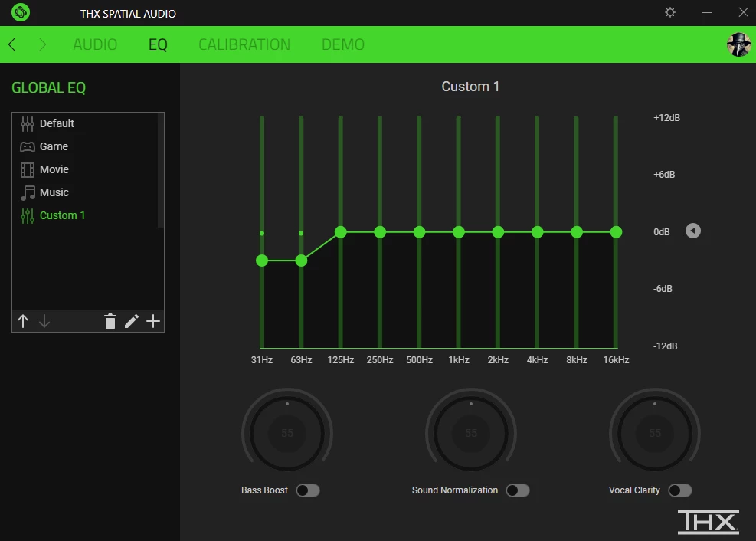Move preset down with the down arrow
756x541 pixels.
(x=44, y=321)
